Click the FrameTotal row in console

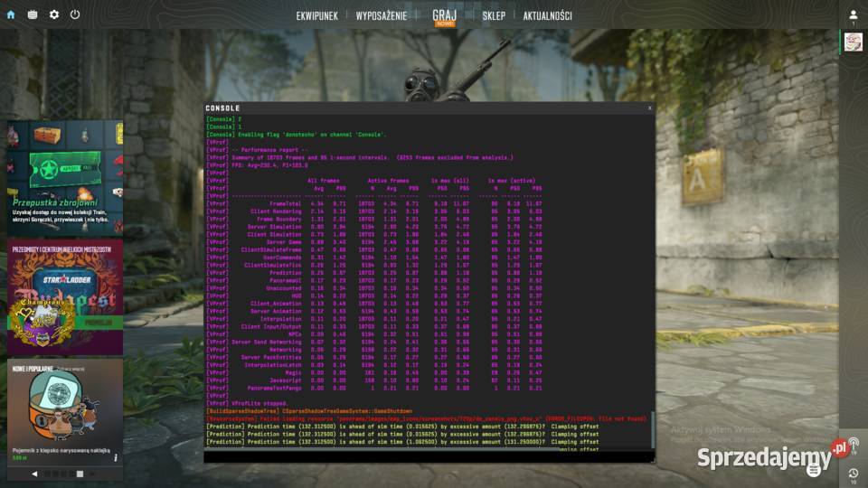coord(373,203)
